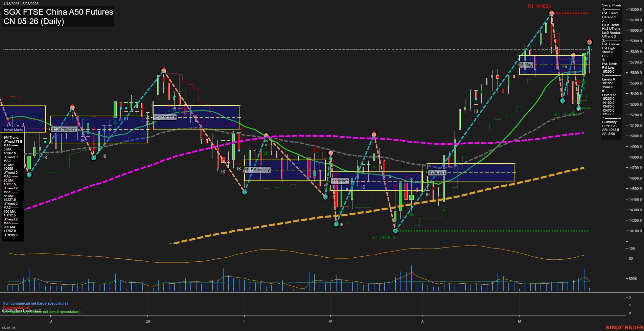
Task: Select the S2: 14100.0 support label
Action: pyautogui.click(x=383, y=237)
